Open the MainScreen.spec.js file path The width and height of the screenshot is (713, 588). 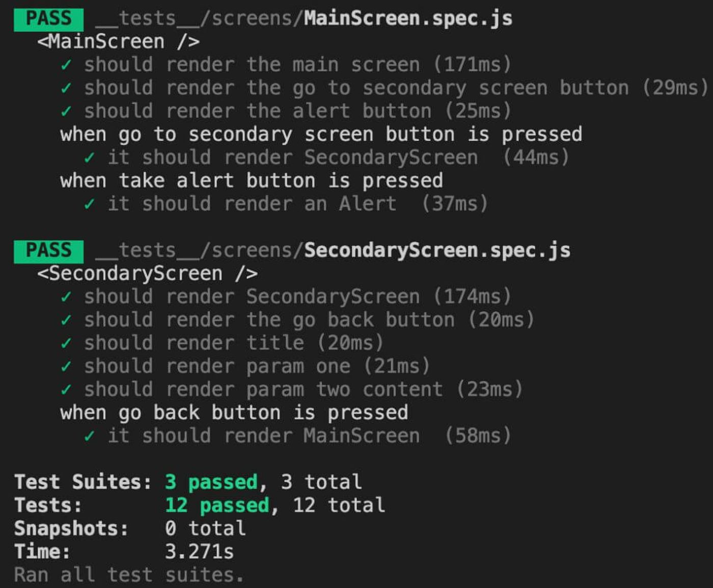coord(304,19)
